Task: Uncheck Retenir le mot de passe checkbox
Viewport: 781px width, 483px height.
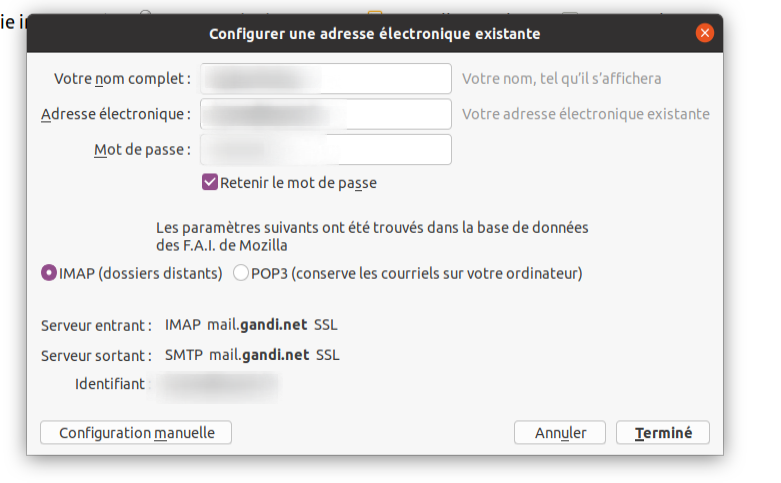Action: (210, 182)
